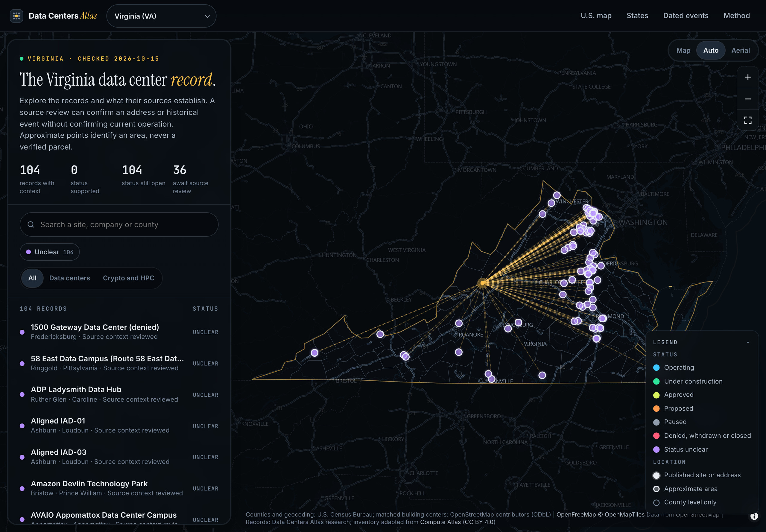The image size is (766, 532).
Task: Open Aligned IAD-01 record
Action: 119,426
